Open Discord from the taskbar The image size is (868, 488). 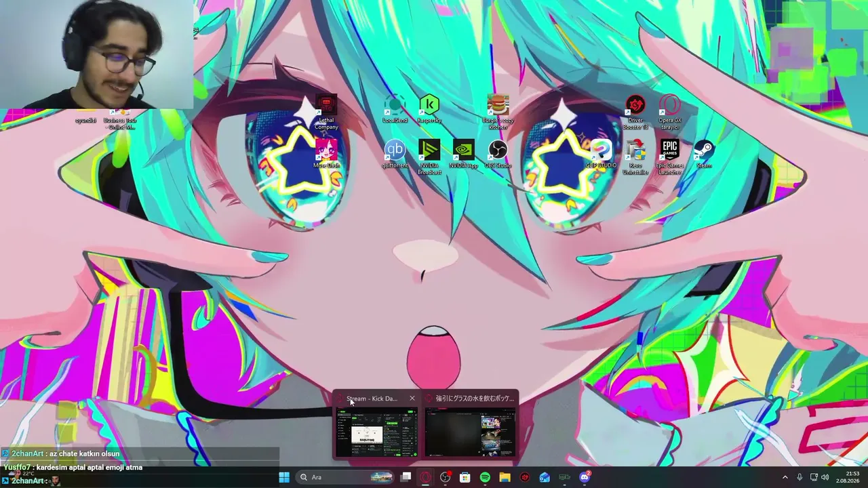pos(585,477)
